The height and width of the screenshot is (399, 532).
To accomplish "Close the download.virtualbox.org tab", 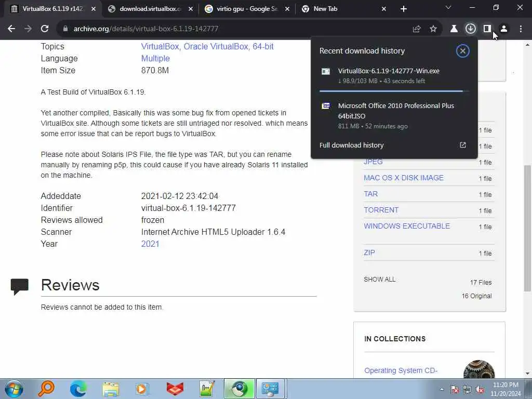I will pyautogui.click(x=191, y=9).
